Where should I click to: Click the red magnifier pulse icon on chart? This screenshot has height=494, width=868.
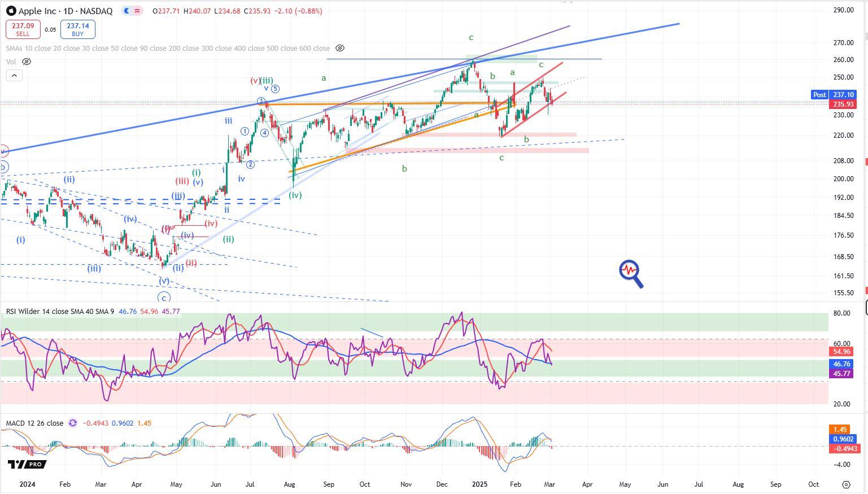coord(631,274)
